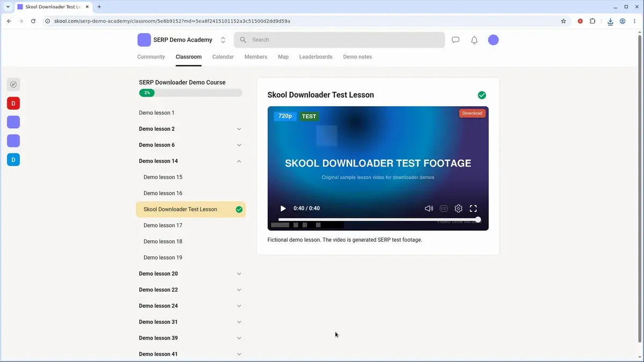
Task: Open the profile avatar menu
Action: pos(493,40)
